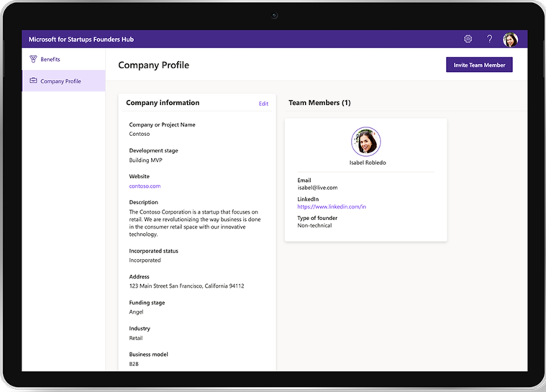
Task: Click the Isabel Robledo name text
Action: pyautogui.click(x=367, y=163)
